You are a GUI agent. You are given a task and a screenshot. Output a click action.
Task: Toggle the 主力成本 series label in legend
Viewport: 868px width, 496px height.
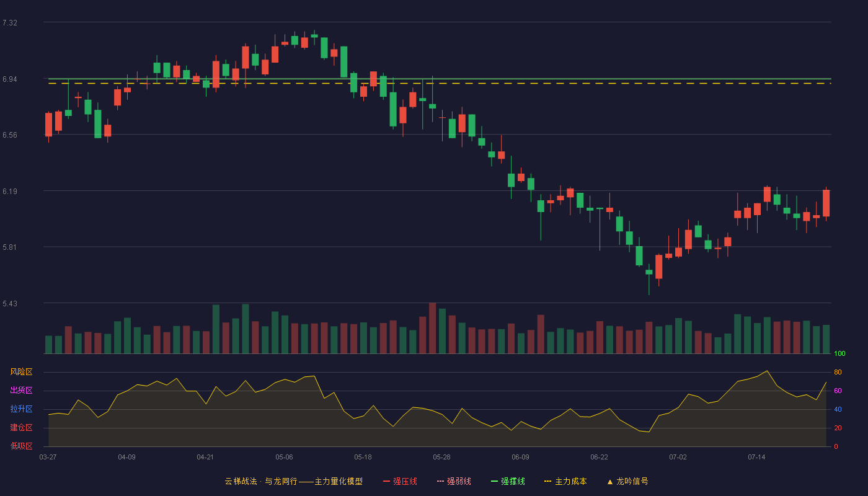click(x=570, y=481)
